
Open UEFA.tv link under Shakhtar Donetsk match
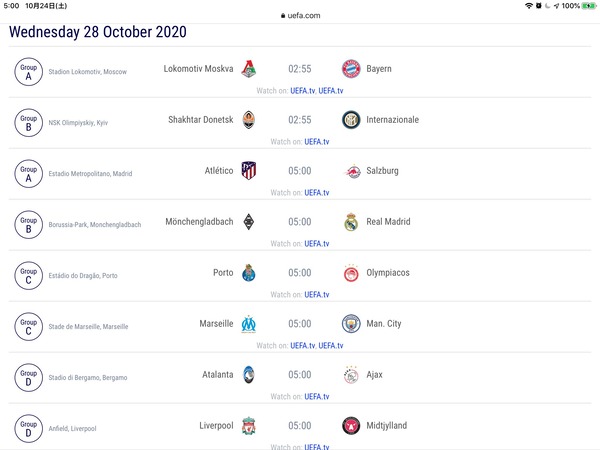pyautogui.click(x=317, y=142)
